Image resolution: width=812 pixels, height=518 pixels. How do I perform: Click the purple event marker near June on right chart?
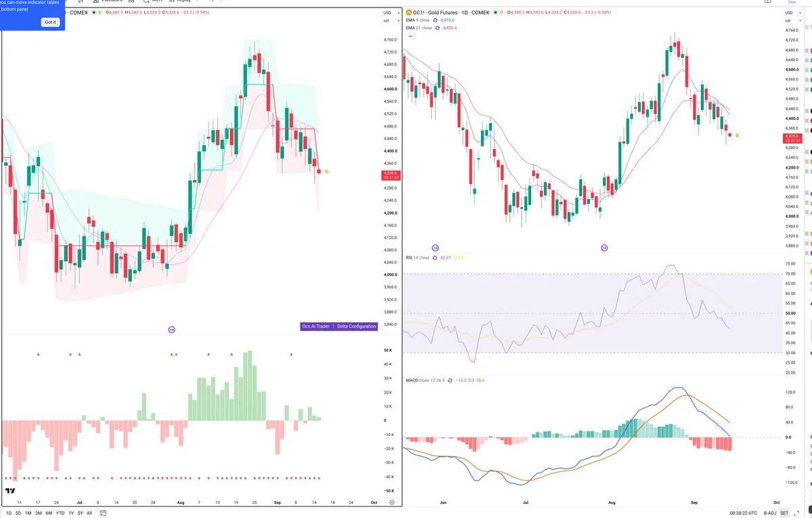coord(435,249)
